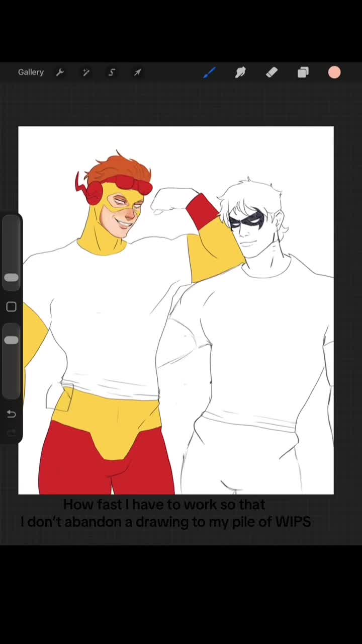Undo the last stroke
Viewport: 362px width, 644px height.
tap(11, 414)
